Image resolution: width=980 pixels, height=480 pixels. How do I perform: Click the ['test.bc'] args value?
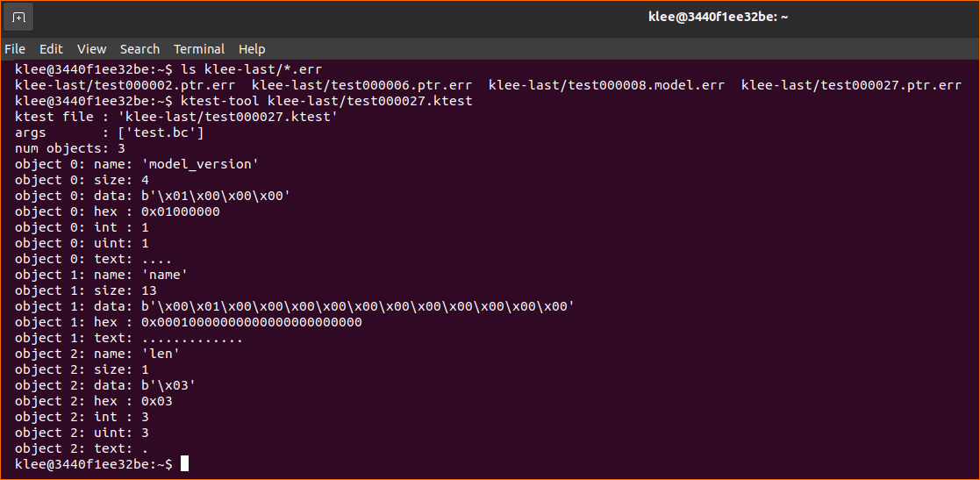(x=154, y=133)
